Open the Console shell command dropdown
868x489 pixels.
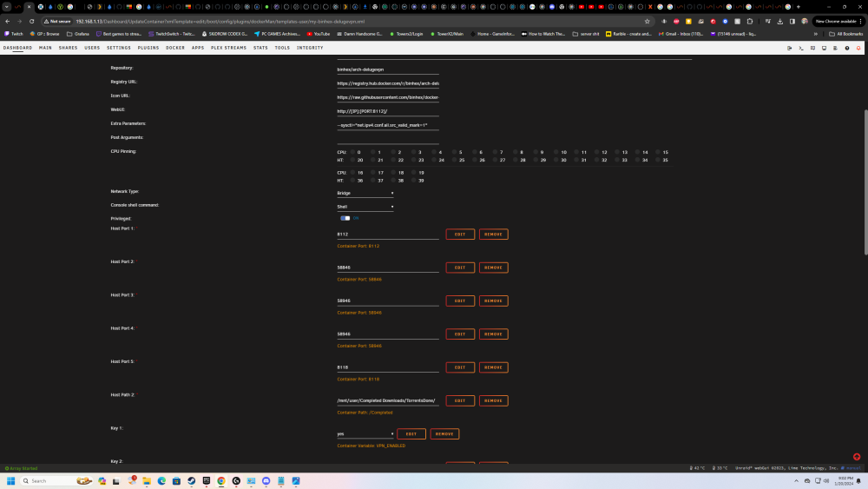point(365,207)
